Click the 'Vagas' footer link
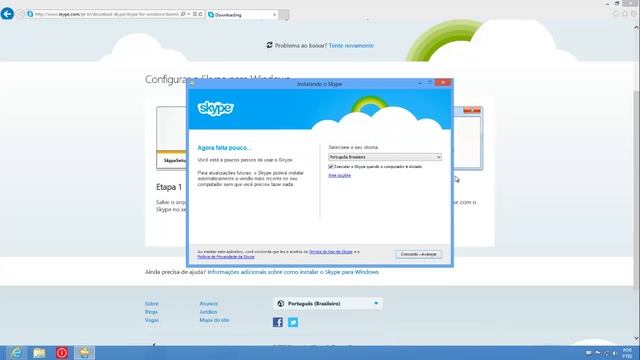640x360 pixels. tap(152, 320)
